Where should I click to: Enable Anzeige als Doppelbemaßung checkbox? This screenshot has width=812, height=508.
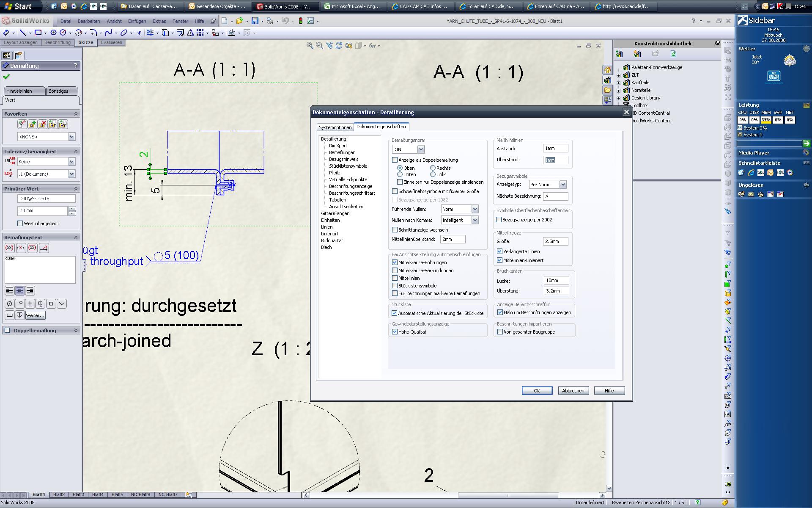tap(395, 160)
